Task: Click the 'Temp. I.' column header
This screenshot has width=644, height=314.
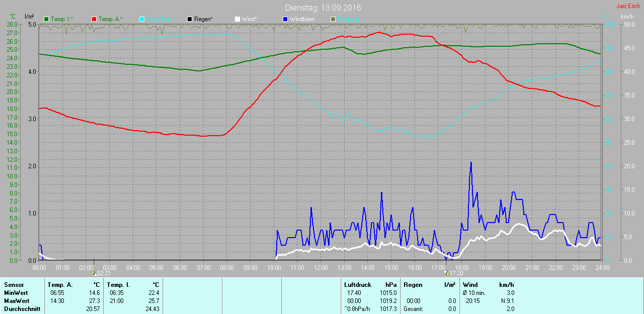Action: pyautogui.click(x=118, y=285)
